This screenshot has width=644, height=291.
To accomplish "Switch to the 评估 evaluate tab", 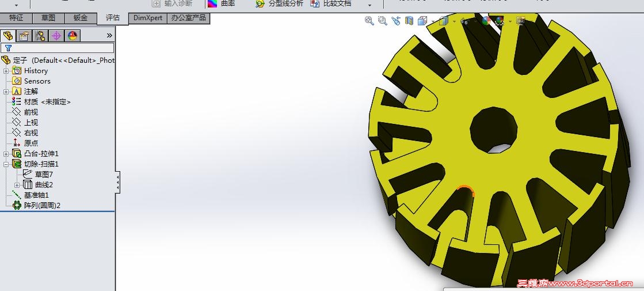I will point(113,18).
